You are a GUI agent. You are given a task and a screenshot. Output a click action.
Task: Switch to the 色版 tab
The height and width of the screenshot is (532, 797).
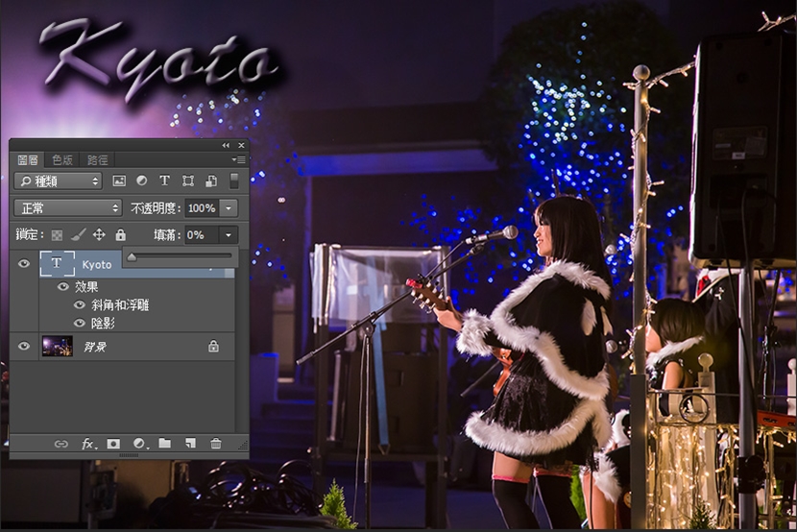coord(62,159)
